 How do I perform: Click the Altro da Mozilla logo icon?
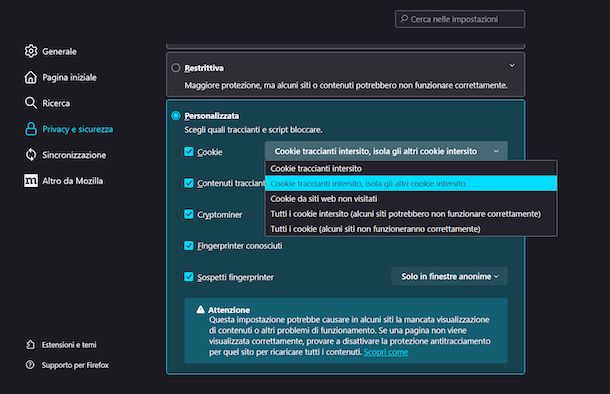(x=31, y=181)
